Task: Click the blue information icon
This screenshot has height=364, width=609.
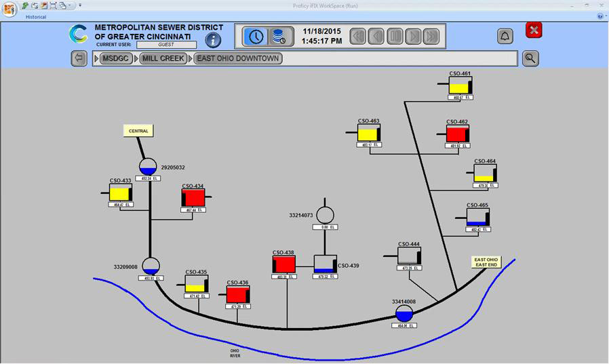Action: [214, 39]
